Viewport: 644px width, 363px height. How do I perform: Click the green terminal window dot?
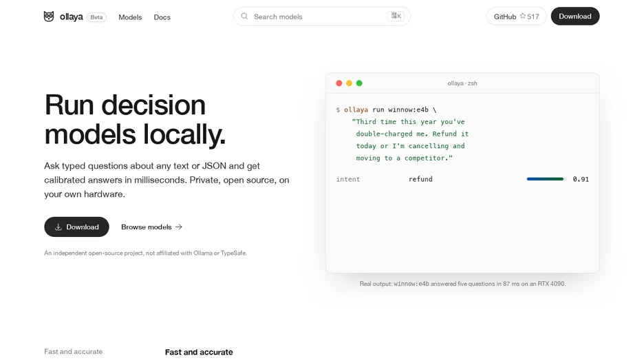click(359, 83)
